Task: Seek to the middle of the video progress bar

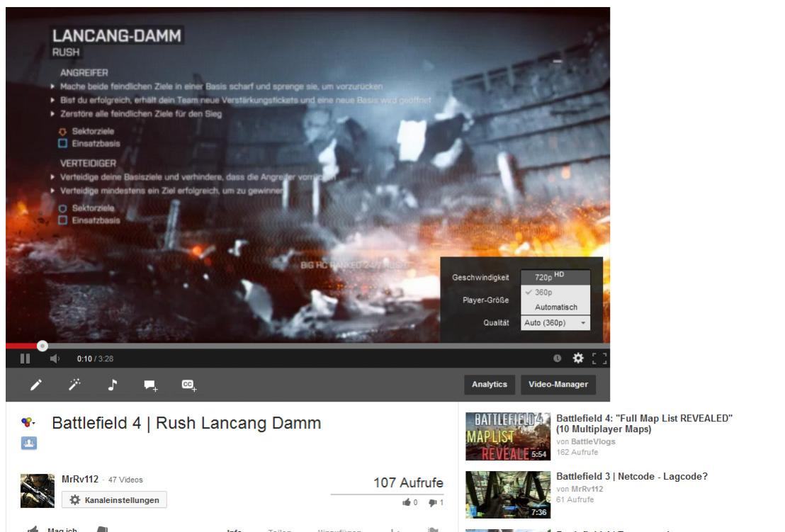Action: point(308,345)
